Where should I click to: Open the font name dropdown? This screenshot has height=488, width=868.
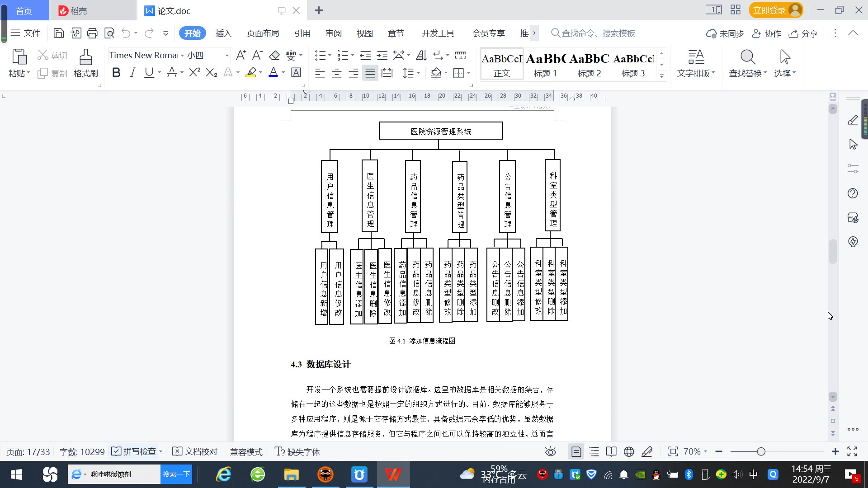(182, 55)
